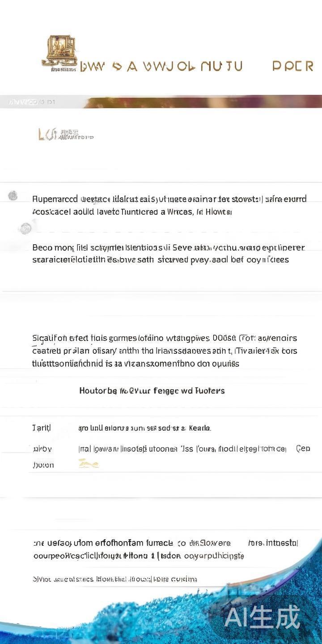Select the white label at the banner's left end

pos(31,102)
